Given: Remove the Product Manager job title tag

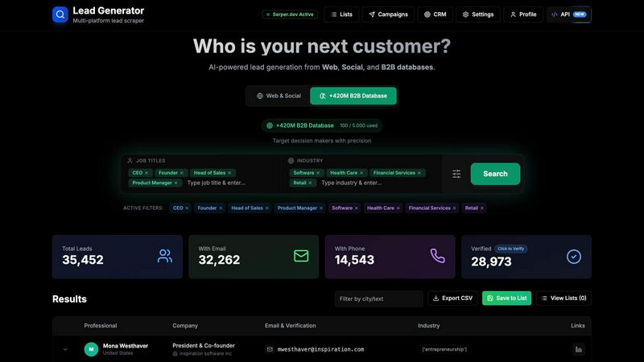Looking at the screenshot, I should click(175, 183).
